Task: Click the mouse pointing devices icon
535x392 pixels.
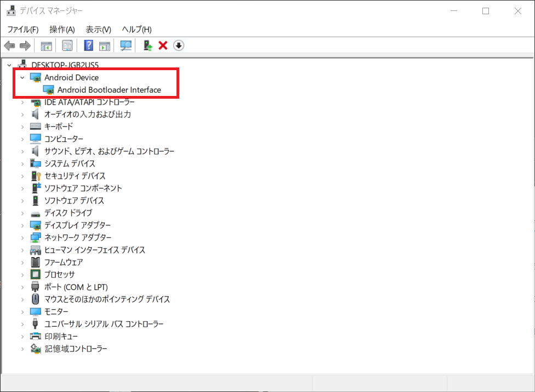Action: [x=35, y=299]
